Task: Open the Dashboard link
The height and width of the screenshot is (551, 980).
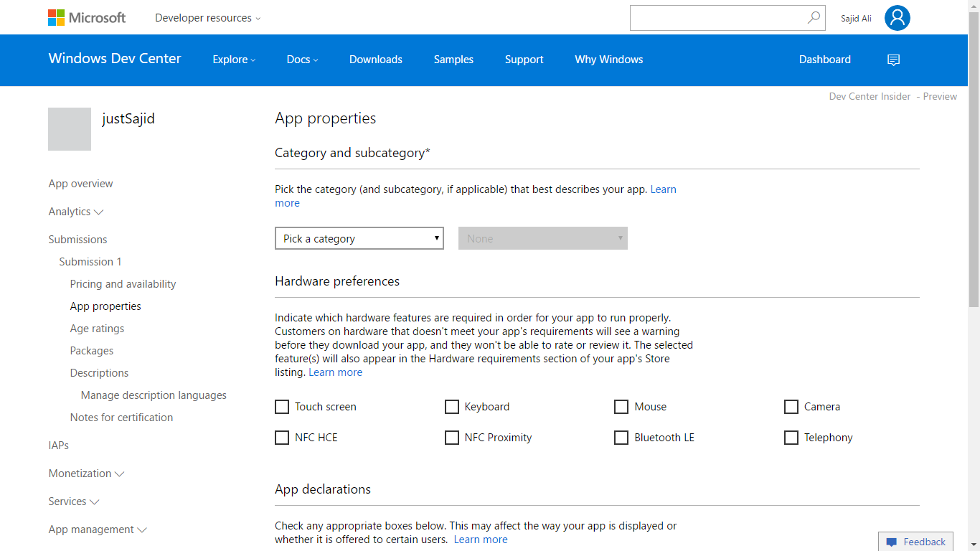Action: (x=825, y=60)
